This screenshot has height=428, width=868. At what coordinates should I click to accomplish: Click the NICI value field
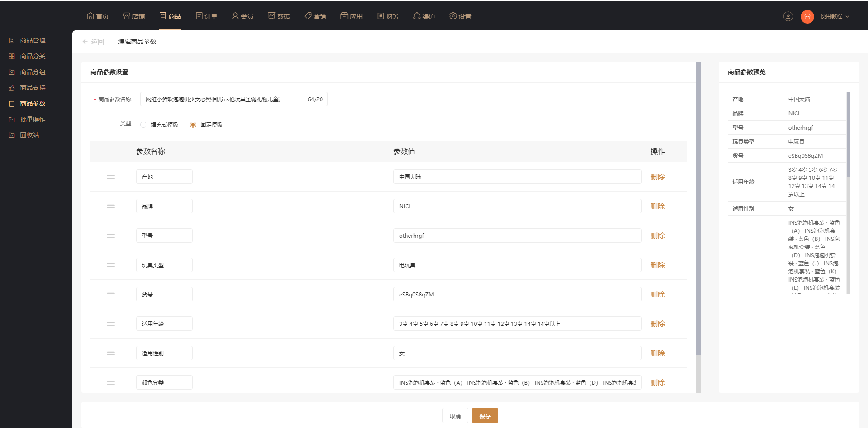coord(517,206)
